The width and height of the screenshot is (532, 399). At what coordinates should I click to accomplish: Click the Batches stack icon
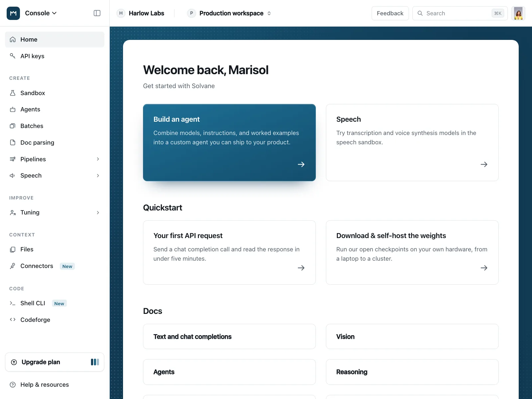13,126
